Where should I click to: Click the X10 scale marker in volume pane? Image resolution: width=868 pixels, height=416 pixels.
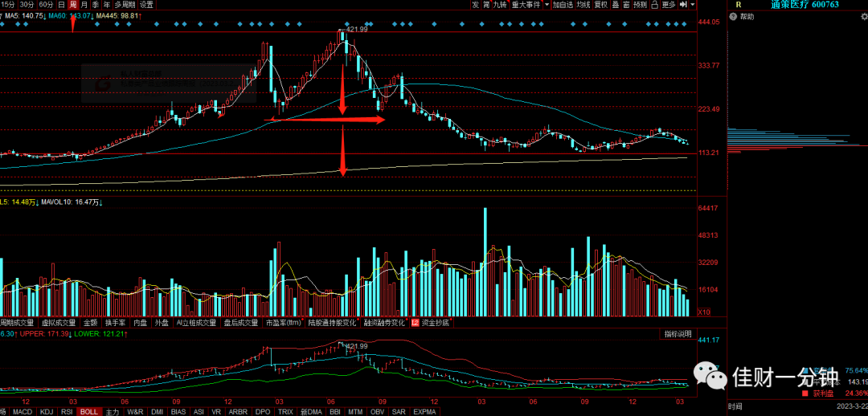coord(703,312)
